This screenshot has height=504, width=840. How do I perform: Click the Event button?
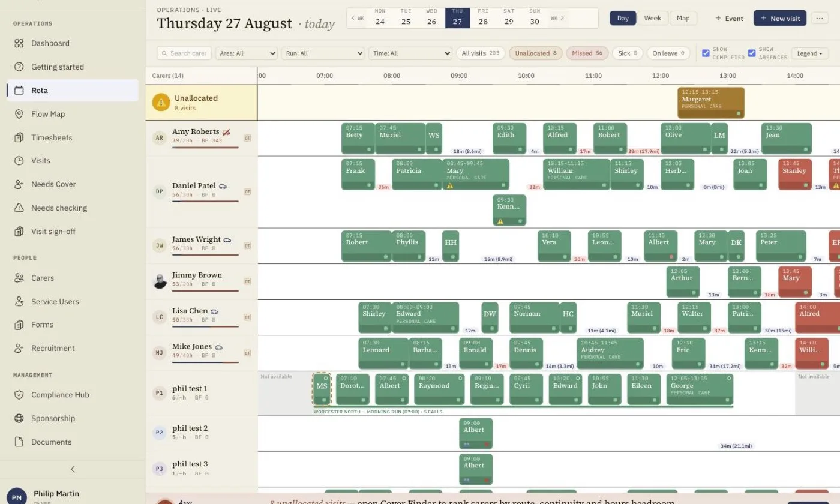pyautogui.click(x=729, y=18)
